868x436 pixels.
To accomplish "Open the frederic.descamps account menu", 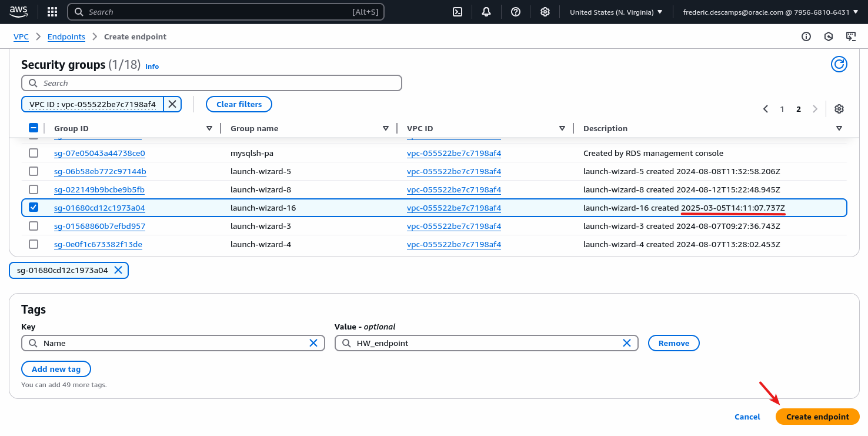I will [770, 11].
